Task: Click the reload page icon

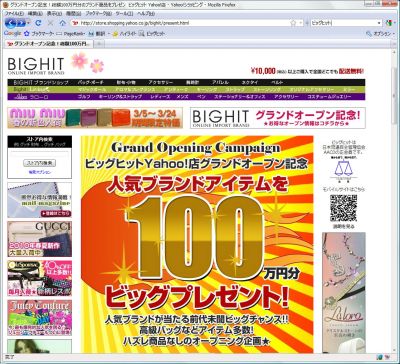Action: [x=38, y=23]
